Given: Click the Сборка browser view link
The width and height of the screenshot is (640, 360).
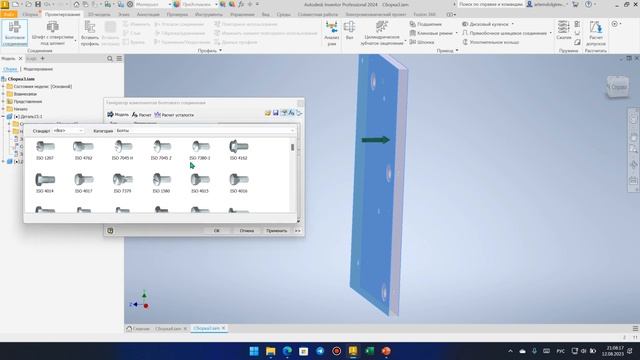Looking at the screenshot, I should click(10, 69).
